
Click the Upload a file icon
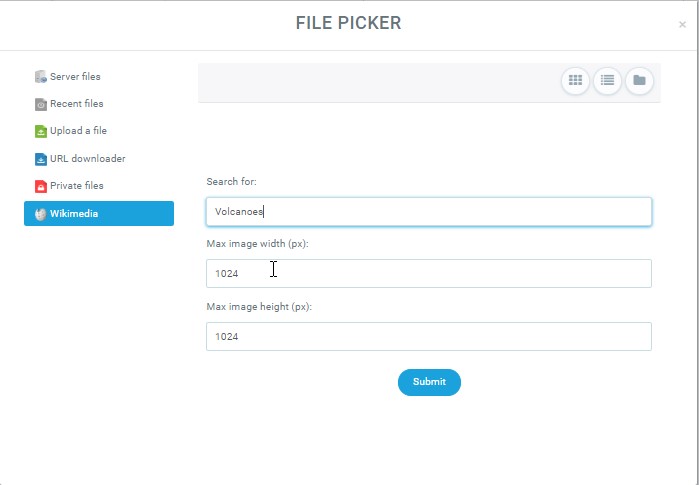(41, 131)
